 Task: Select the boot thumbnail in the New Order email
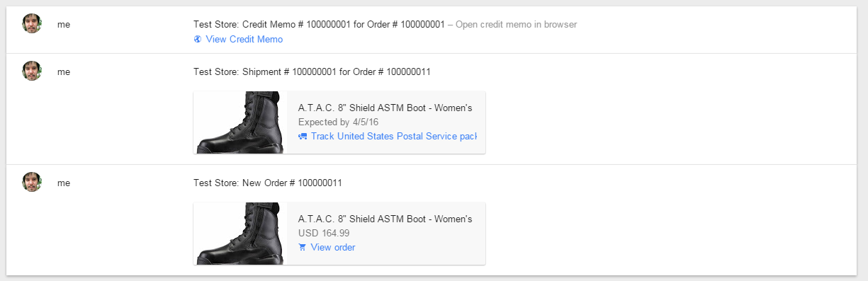click(240, 234)
